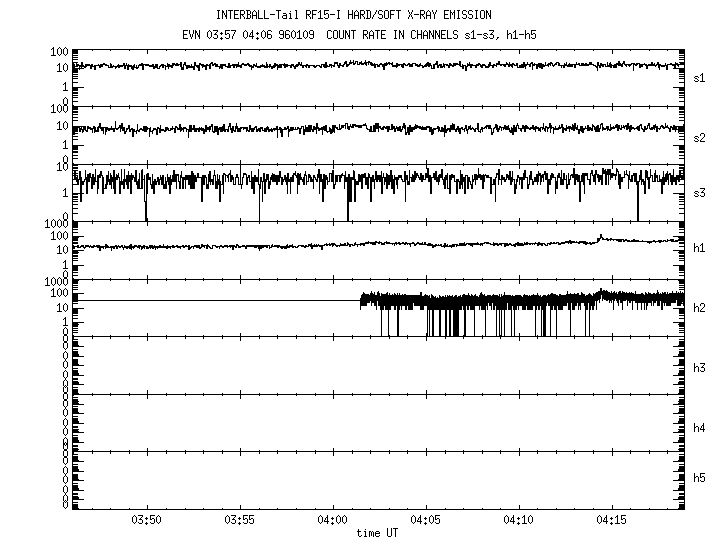720x550 pixels.
Task: Click the 04:00 time axis label
Action: [x=333, y=521]
